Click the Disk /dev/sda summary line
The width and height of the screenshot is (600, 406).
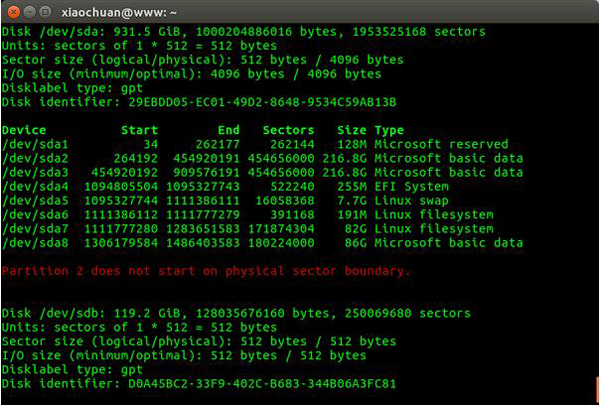(x=244, y=32)
